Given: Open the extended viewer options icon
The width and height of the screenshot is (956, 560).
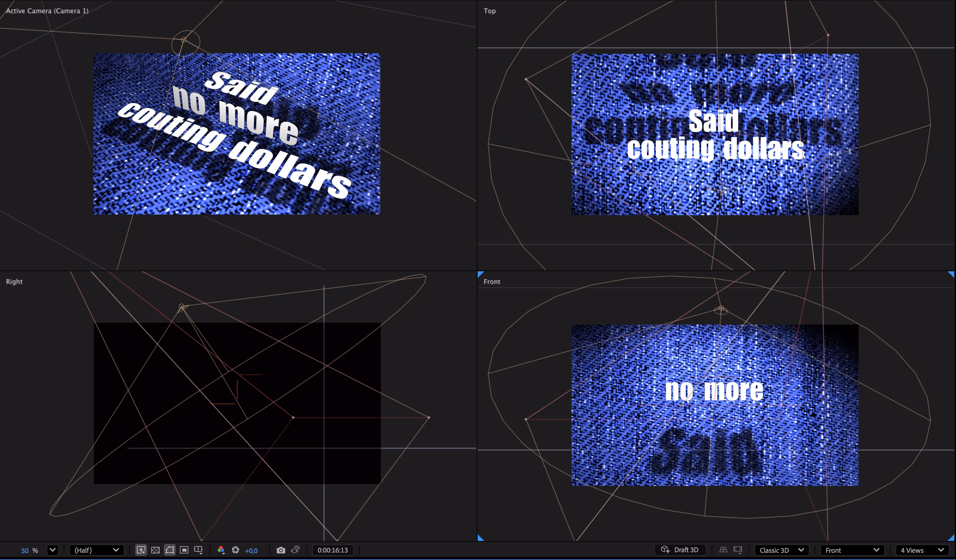Looking at the screenshot, I should pos(738,550).
